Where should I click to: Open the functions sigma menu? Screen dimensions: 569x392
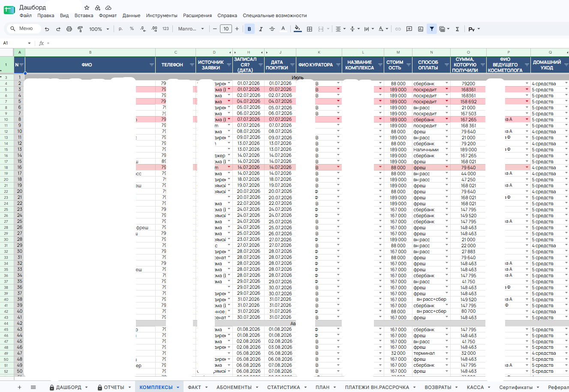tap(457, 29)
